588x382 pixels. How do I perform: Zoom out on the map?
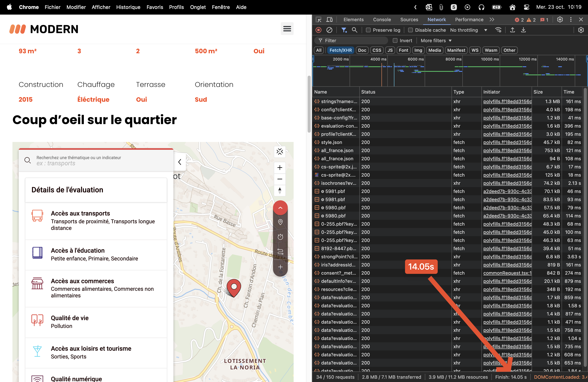[x=280, y=179]
